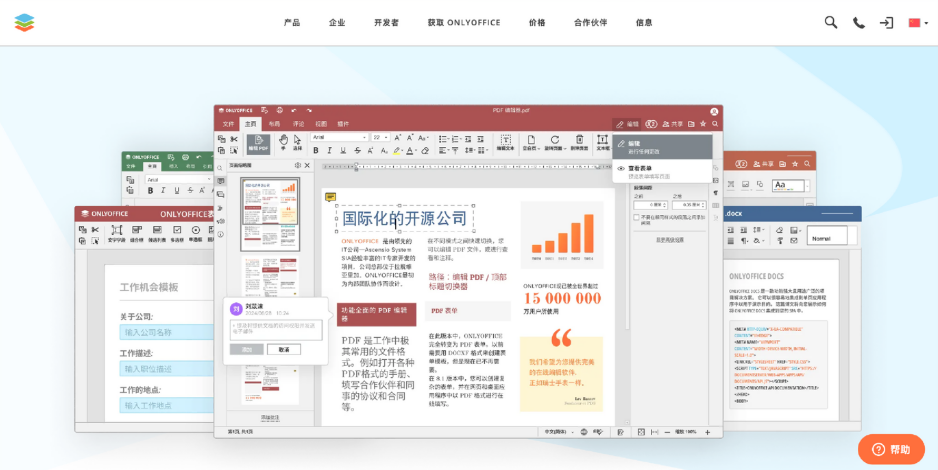Click the 编辑文本 edit text button
Viewport: 938px width, 470px height.
point(505,144)
